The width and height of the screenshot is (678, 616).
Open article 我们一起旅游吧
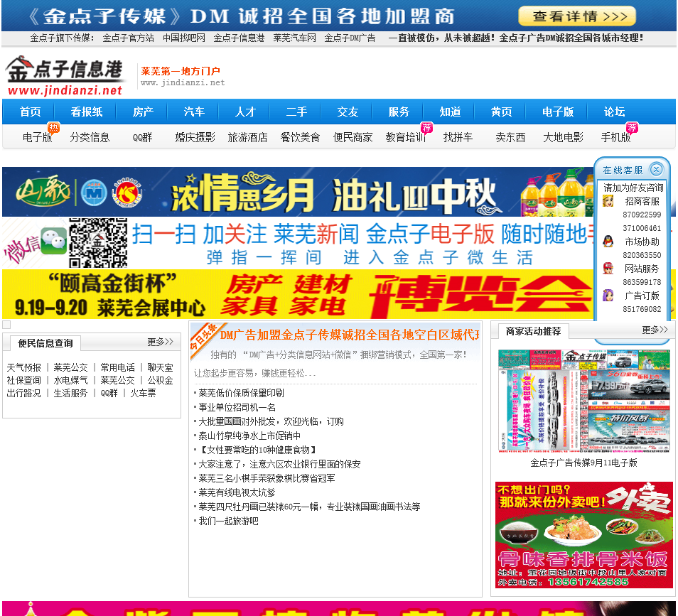pos(228,521)
